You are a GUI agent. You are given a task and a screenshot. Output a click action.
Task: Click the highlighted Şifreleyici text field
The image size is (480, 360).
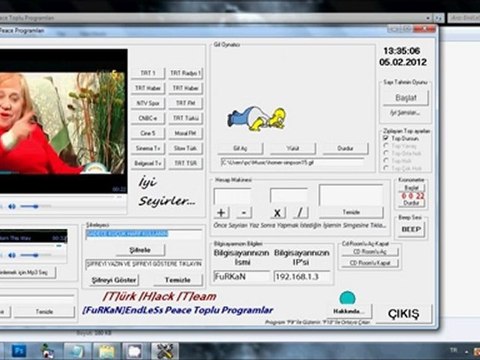point(144,234)
